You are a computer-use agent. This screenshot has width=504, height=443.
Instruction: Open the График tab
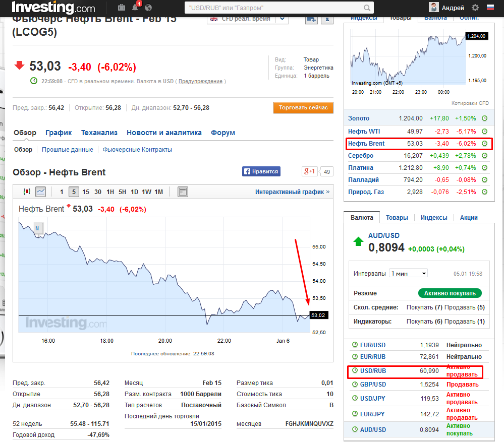[59, 133]
